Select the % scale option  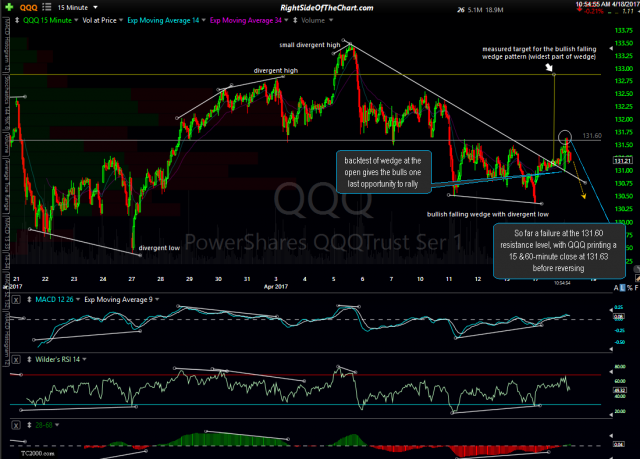pos(629,288)
